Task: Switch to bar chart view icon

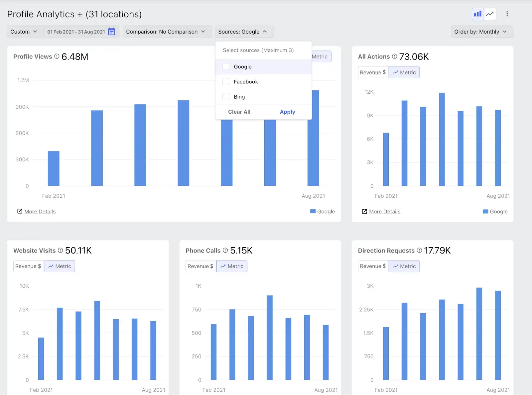Action: 478,14
